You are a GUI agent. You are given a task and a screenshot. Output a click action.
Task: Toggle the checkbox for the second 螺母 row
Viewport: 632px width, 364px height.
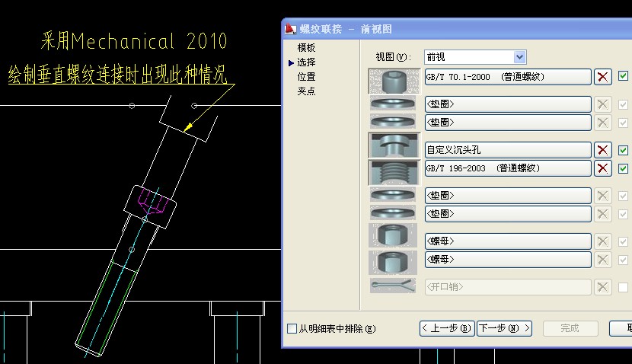(623, 260)
